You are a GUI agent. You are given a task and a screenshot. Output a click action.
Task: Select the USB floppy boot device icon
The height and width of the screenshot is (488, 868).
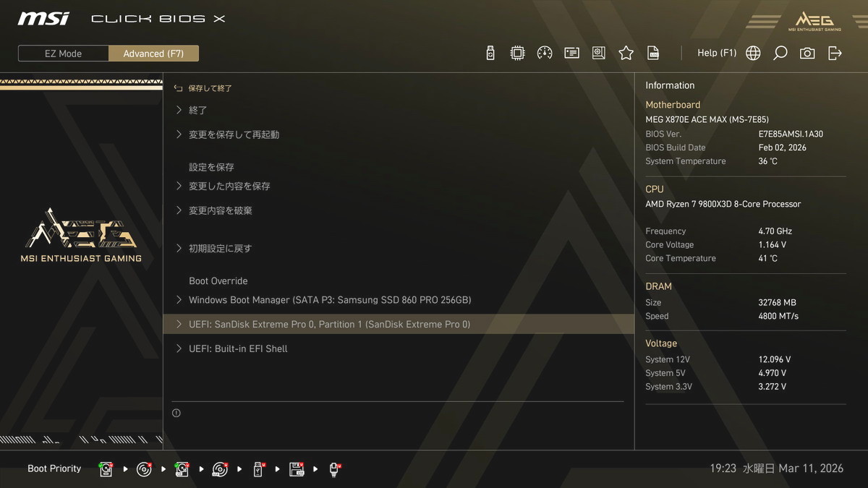297,469
